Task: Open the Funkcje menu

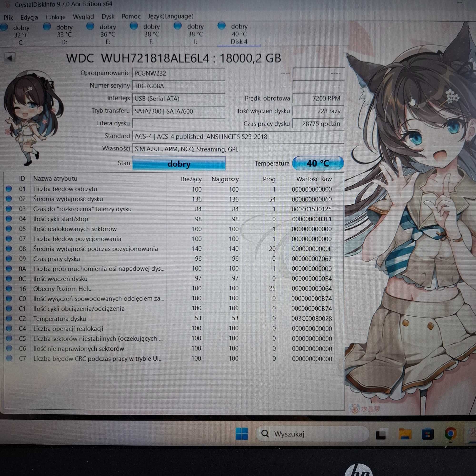Action: (55, 17)
